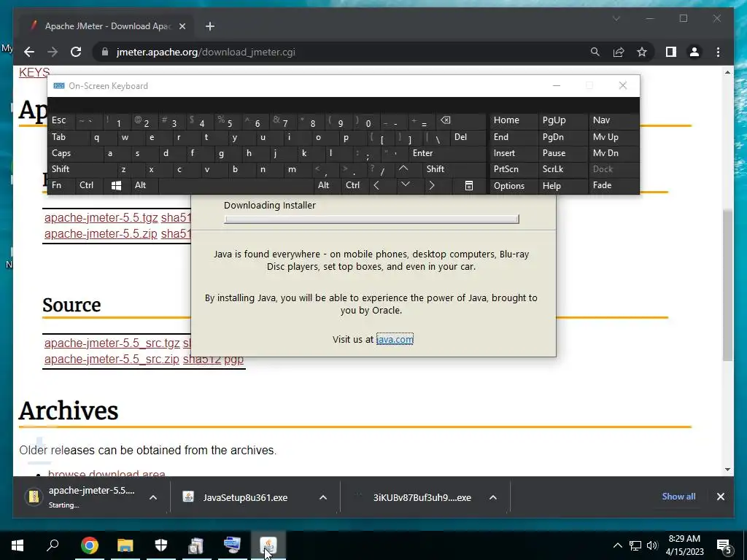Switch to Java installer taskbar icon
The image size is (747, 560).
coord(268,545)
